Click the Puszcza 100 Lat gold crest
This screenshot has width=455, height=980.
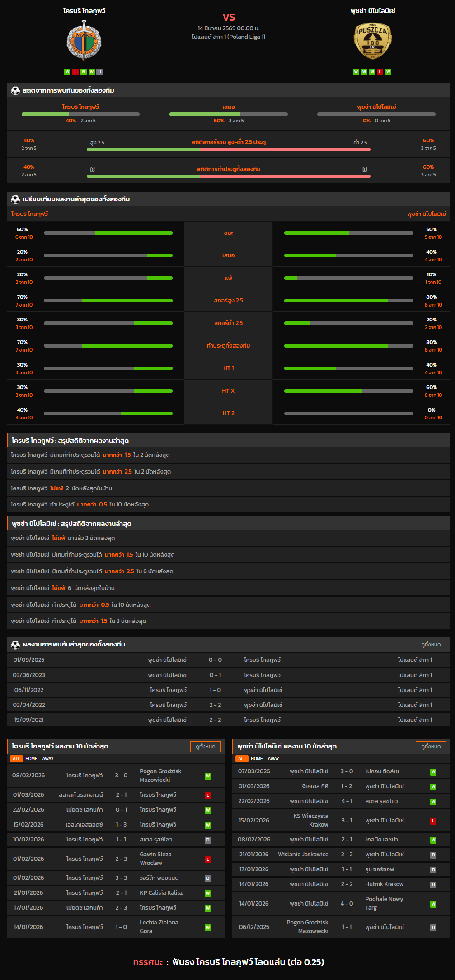point(372,41)
